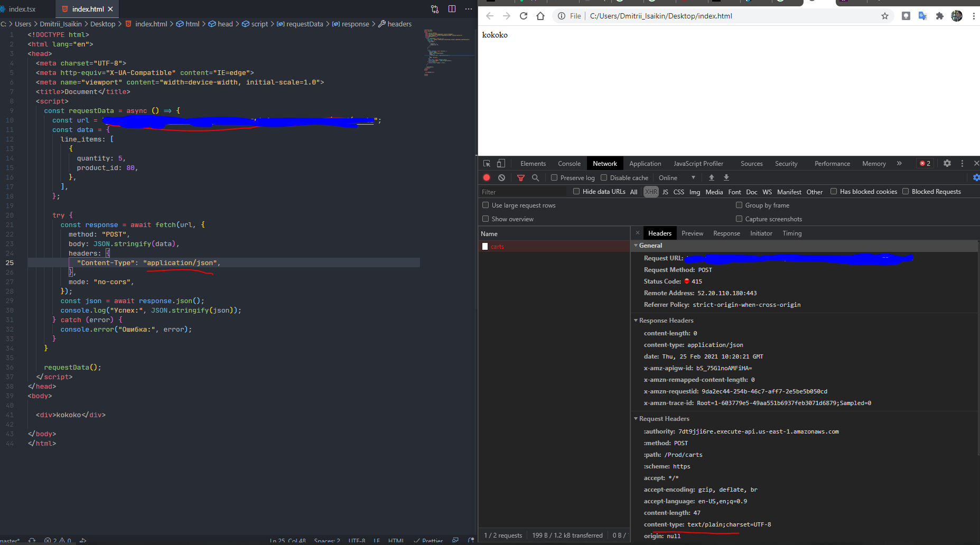Image resolution: width=980 pixels, height=545 pixels.
Task: Open the head breadcrumb dropdown
Action: (220, 24)
